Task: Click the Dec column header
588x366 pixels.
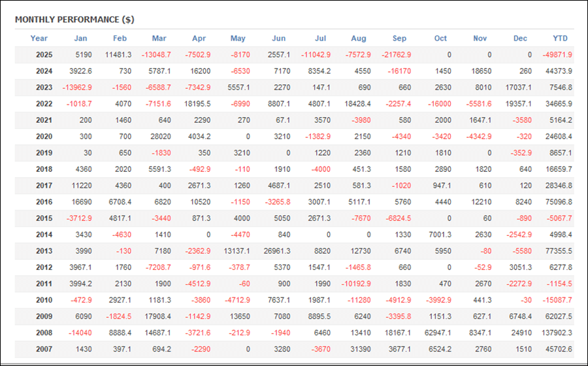Action: 520,38
